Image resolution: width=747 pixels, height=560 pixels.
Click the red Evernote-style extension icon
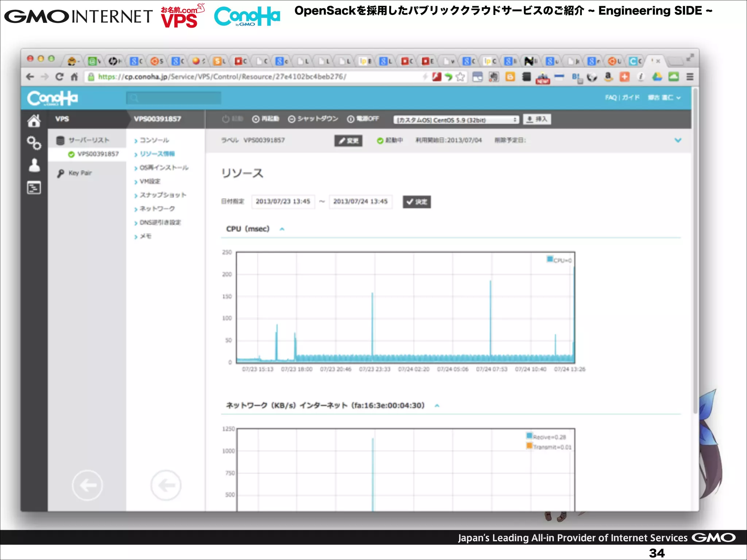437,77
